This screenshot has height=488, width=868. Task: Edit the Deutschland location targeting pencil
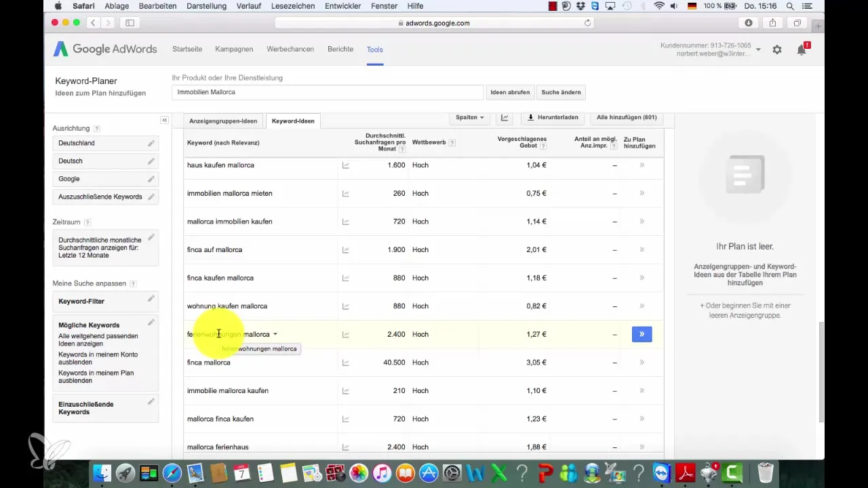point(151,143)
